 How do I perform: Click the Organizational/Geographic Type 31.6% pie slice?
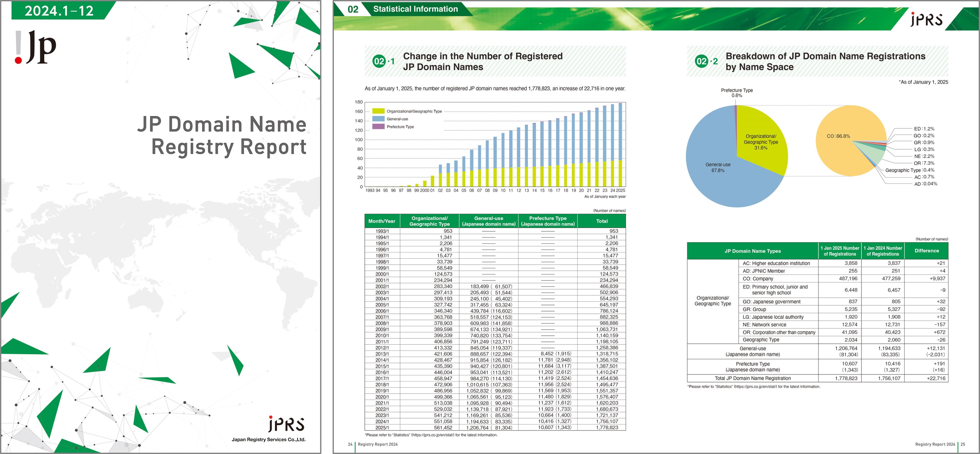pyautogui.click(x=761, y=142)
